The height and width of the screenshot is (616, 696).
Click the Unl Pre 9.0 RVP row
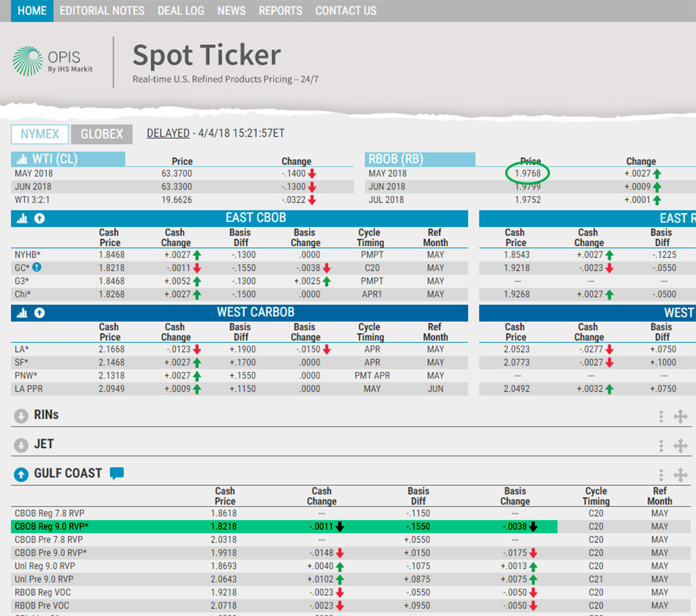[350, 579]
